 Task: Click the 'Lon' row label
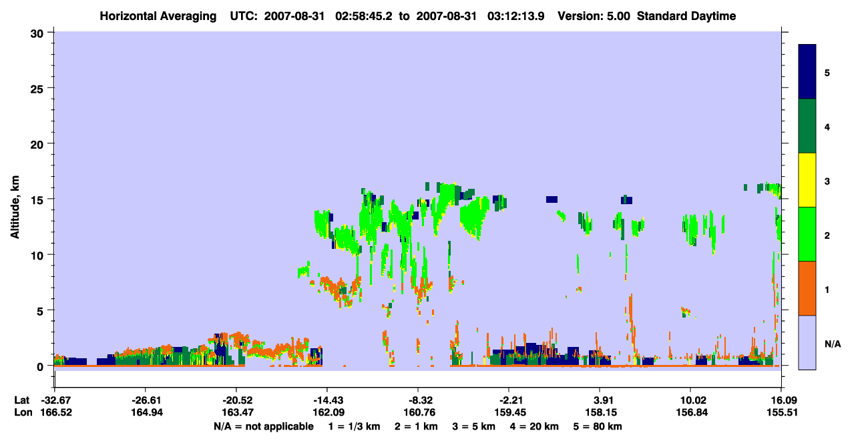[23, 413]
